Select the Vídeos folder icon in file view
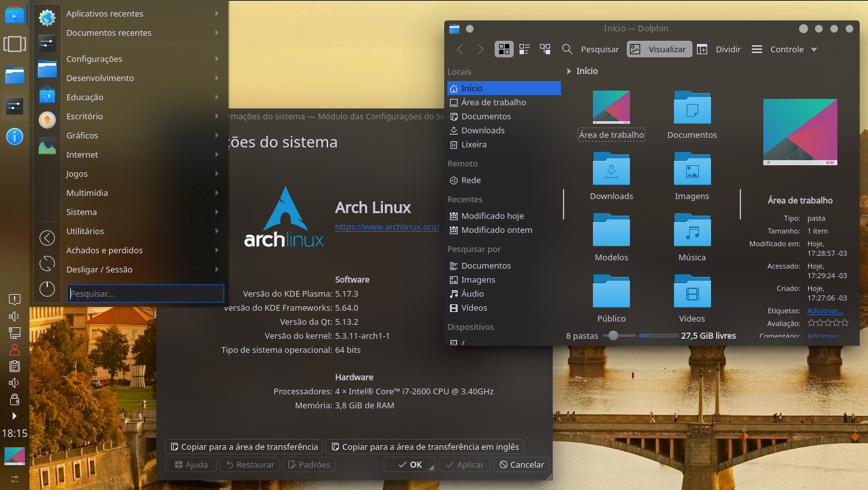 pos(692,290)
